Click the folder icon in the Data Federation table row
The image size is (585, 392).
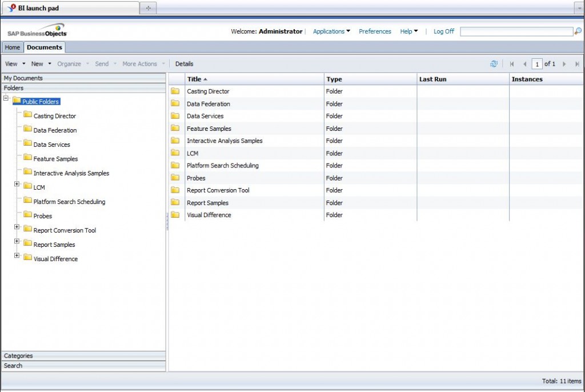175,103
